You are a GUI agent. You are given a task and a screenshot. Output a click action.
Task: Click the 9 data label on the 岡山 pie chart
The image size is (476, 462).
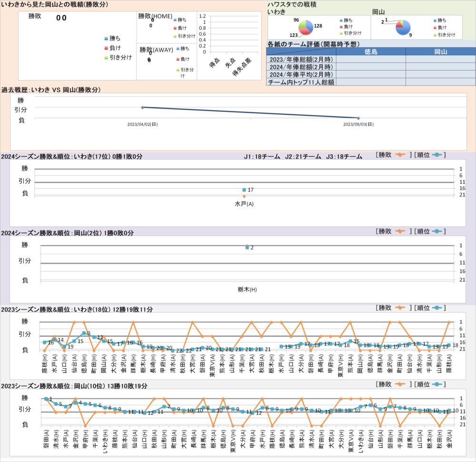(410, 35)
